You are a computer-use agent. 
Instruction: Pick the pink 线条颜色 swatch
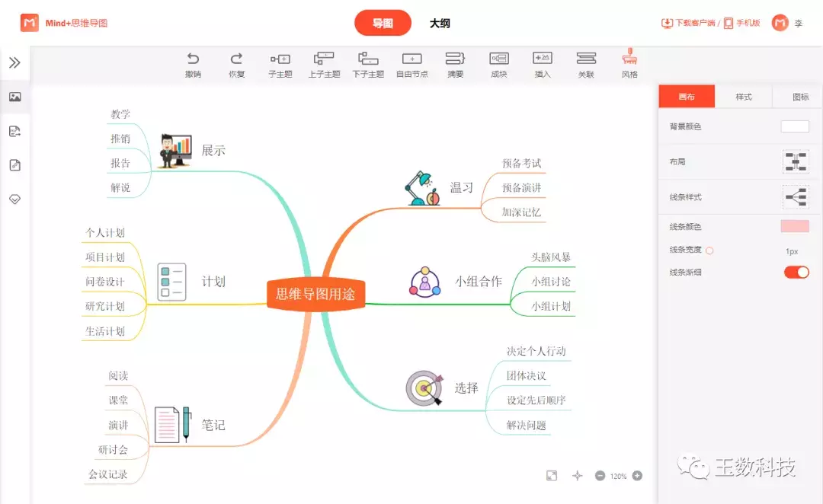pos(795,226)
